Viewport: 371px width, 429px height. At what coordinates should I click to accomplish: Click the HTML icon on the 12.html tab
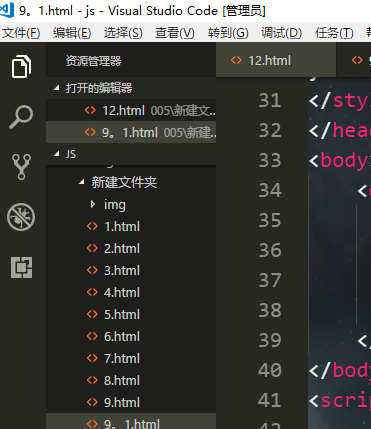click(236, 60)
